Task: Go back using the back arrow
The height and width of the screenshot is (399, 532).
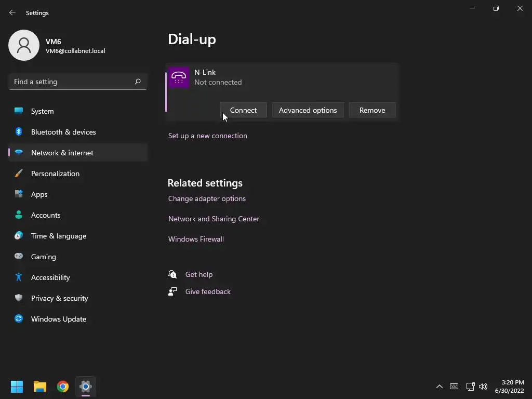Action: (x=12, y=12)
